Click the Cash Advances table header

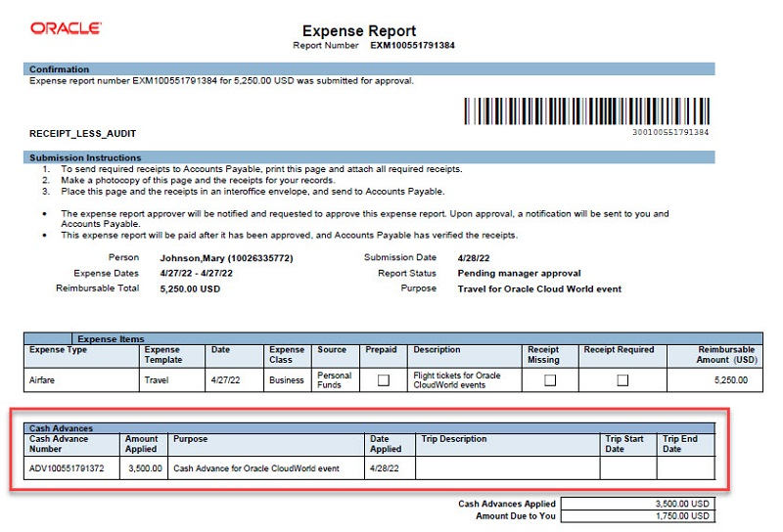click(369, 427)
